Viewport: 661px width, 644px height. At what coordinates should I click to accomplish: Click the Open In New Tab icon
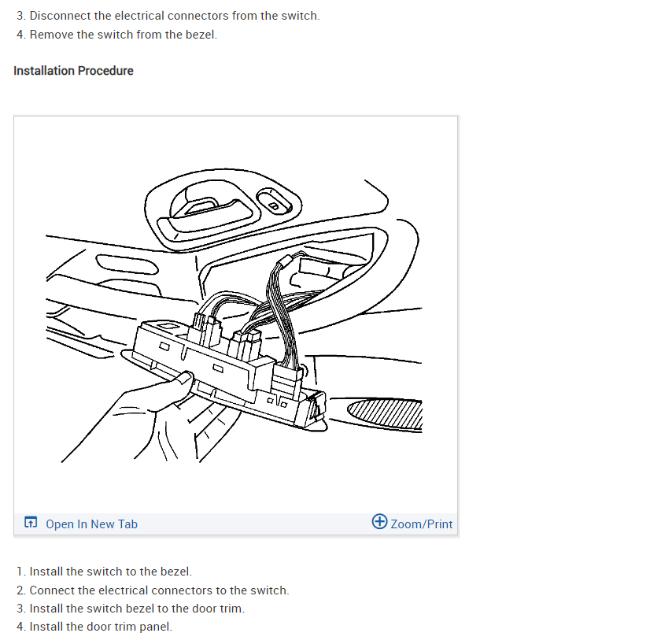(31, 522)
